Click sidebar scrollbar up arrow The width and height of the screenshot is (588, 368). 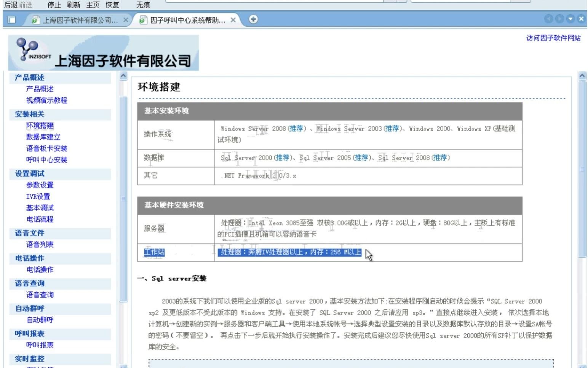123,76
